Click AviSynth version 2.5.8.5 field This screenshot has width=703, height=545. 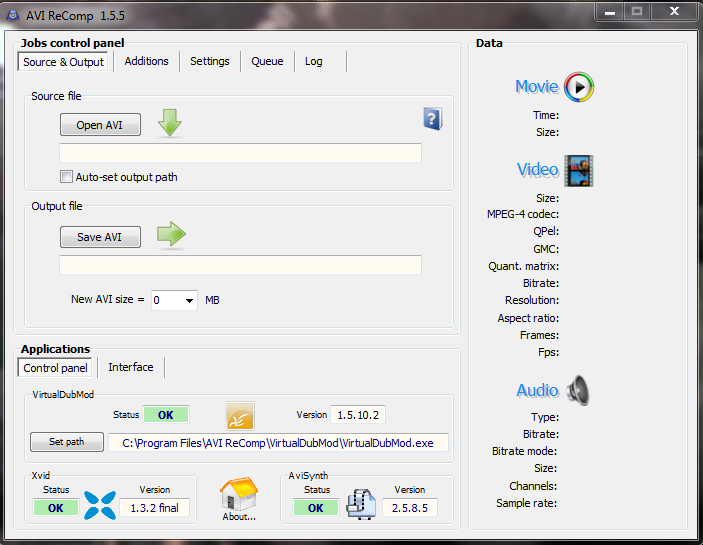point(410,508)
